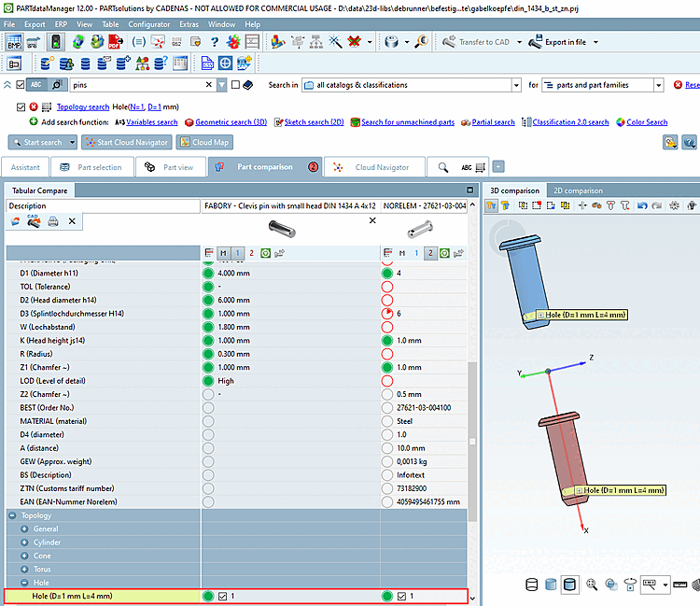
Task: Open the Configurator menu
Action: click(x=148, y=23)
